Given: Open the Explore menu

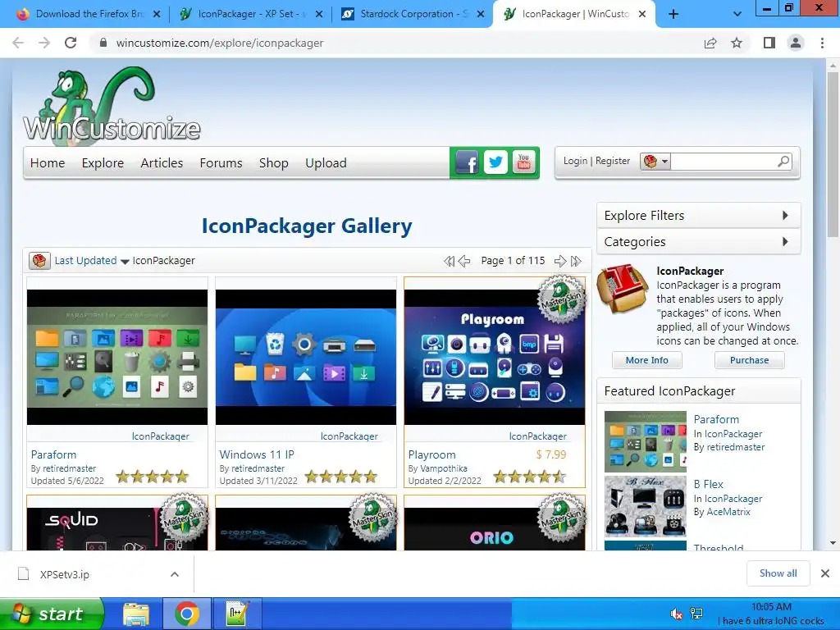Looking at the screenshot, I should [103, 163].
